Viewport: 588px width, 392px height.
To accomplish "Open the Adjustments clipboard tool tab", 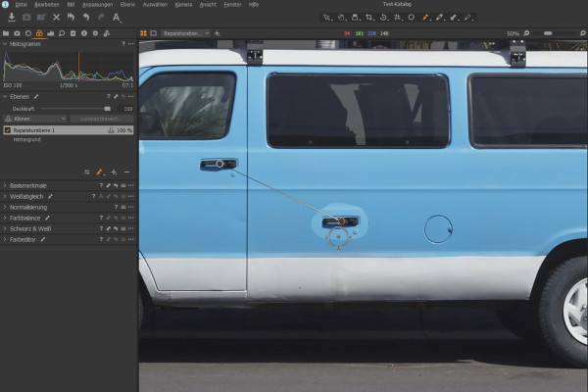I will point(73,33).
